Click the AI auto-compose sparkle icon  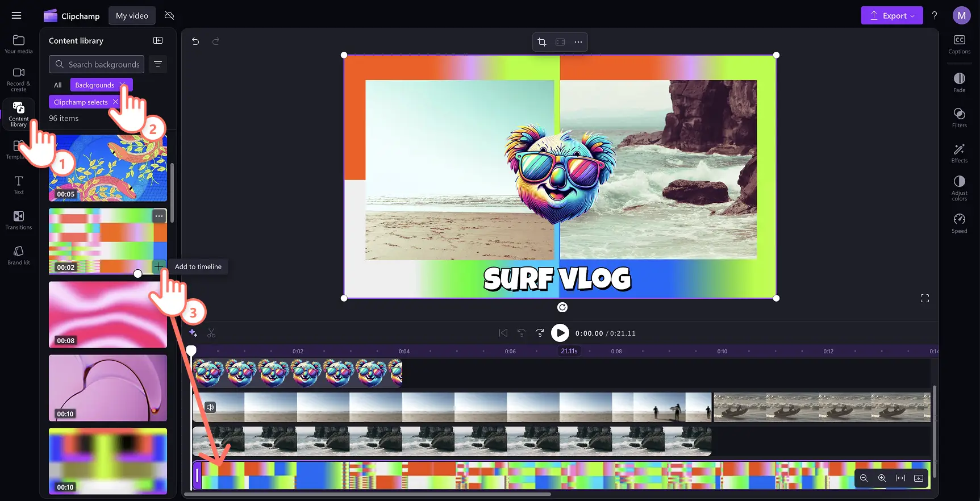tap(193, 333)
